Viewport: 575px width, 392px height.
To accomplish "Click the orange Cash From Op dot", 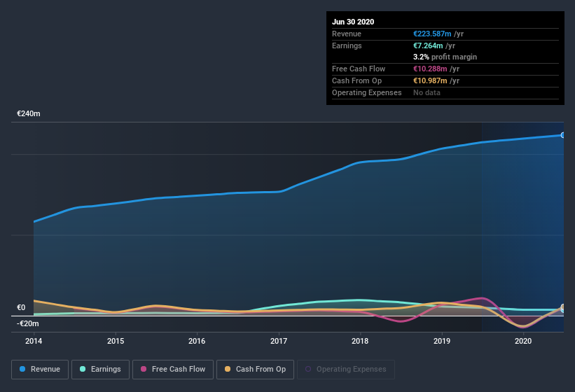I will pos(228,369).
